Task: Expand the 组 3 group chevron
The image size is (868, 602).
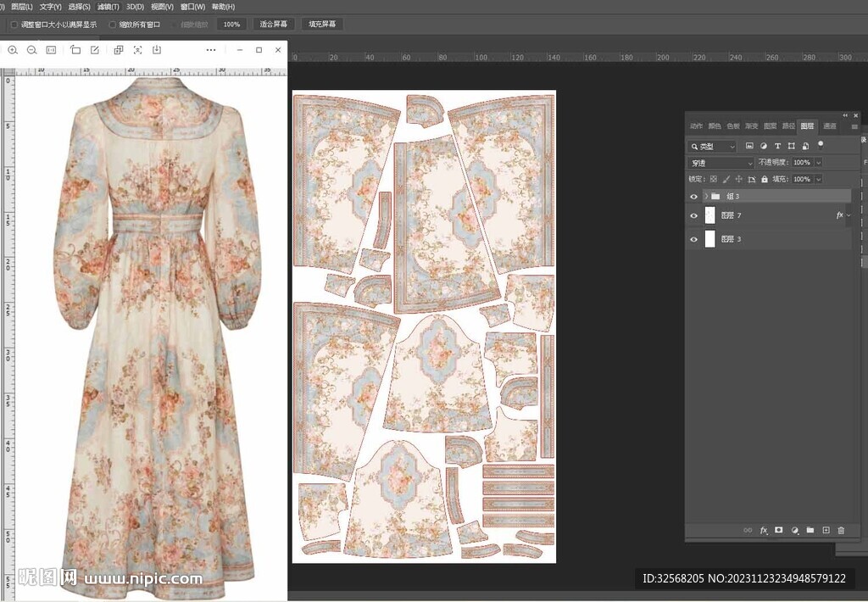Action: click(x=705, y=196)
